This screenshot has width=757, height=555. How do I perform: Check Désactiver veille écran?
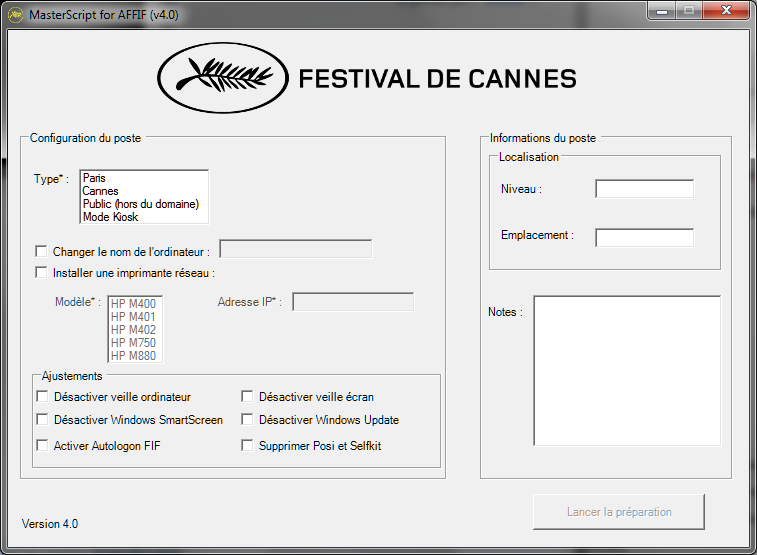(247, 397)
